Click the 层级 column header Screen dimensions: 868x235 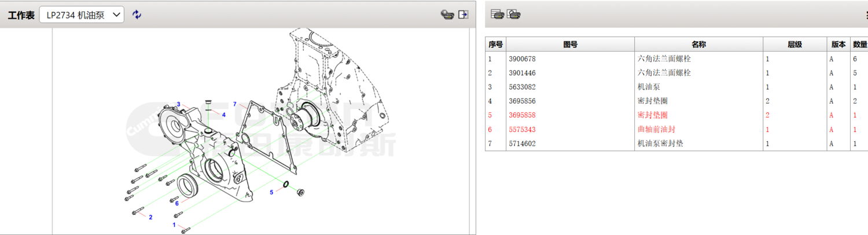click(795, 45)
